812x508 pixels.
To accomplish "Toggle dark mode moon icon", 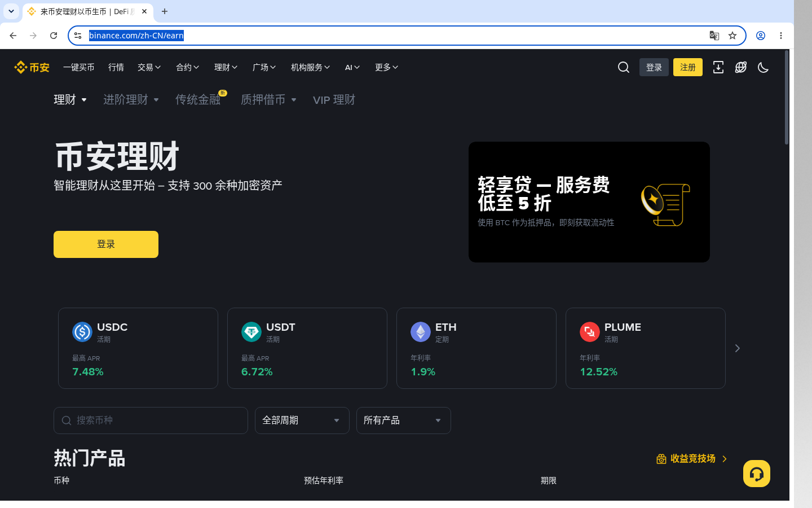I will (764, 67).
